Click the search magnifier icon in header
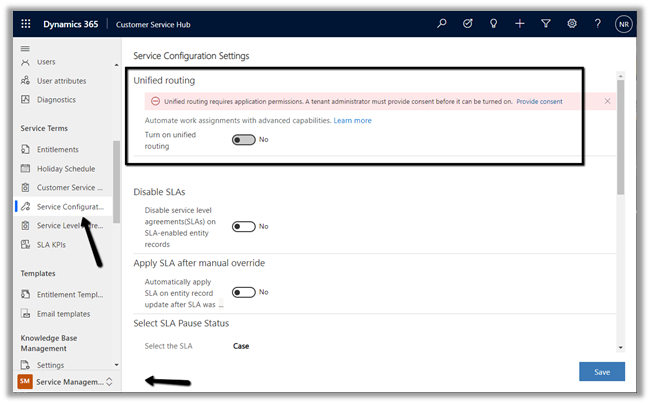 click(x=442, y=23)
